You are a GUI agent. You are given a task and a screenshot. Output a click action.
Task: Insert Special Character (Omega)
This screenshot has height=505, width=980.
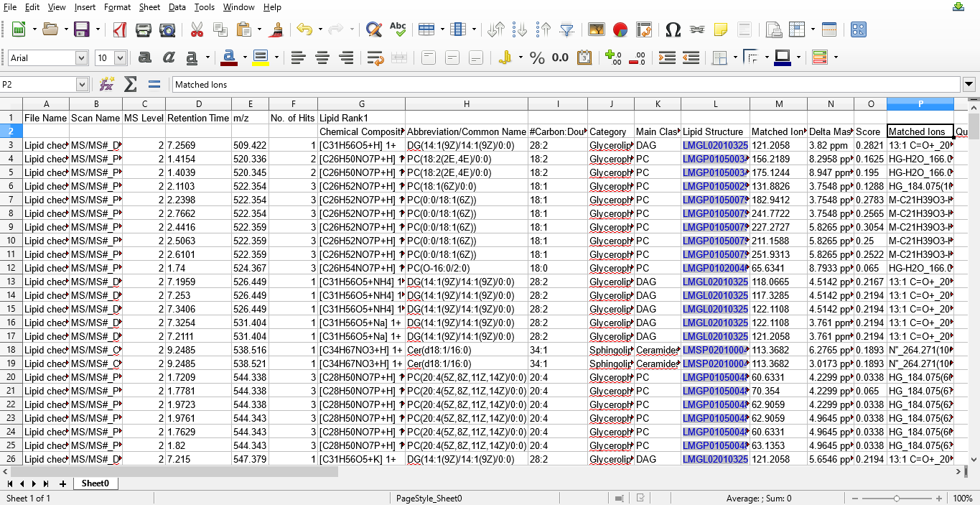673,29
